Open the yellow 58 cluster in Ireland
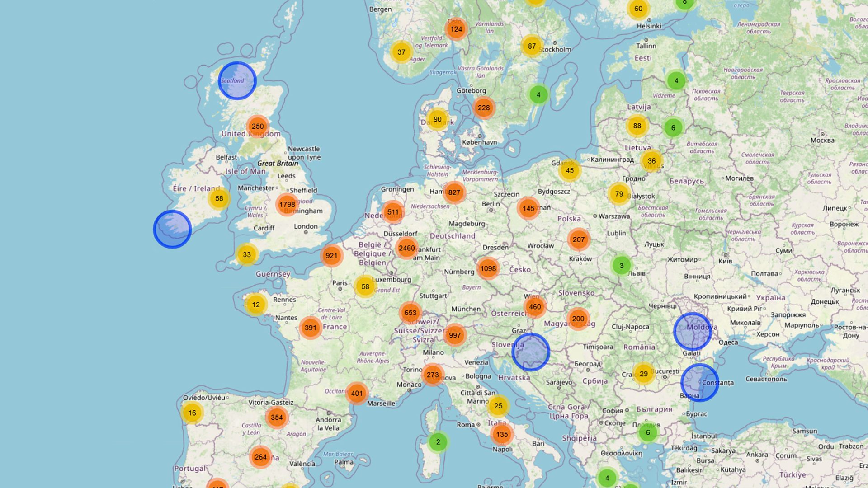Viewport: 868px width, 488px height. click(x=219, y=198)
